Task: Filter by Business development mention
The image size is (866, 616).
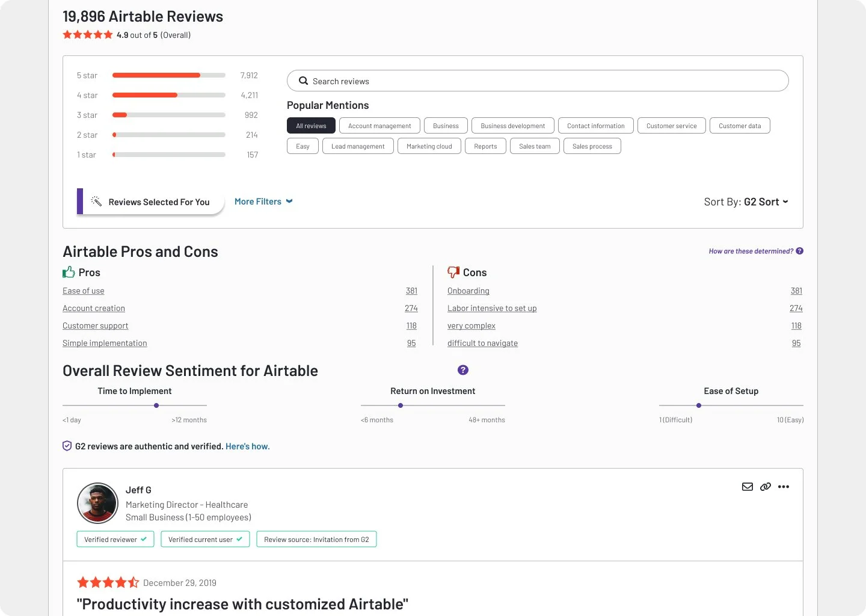Action: (x=513, y=126)
